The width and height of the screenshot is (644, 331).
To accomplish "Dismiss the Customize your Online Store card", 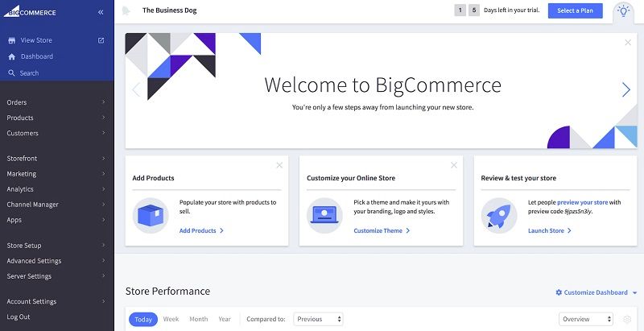I will point(454,165).
